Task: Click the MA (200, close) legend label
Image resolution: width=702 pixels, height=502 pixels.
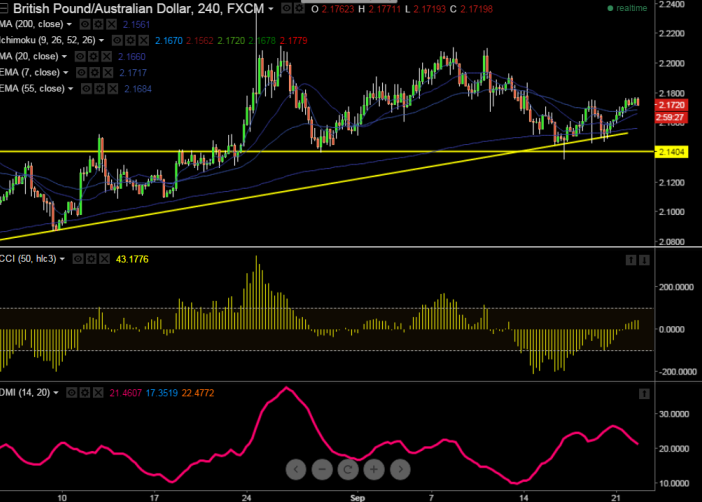Action: tap(31, 24)
